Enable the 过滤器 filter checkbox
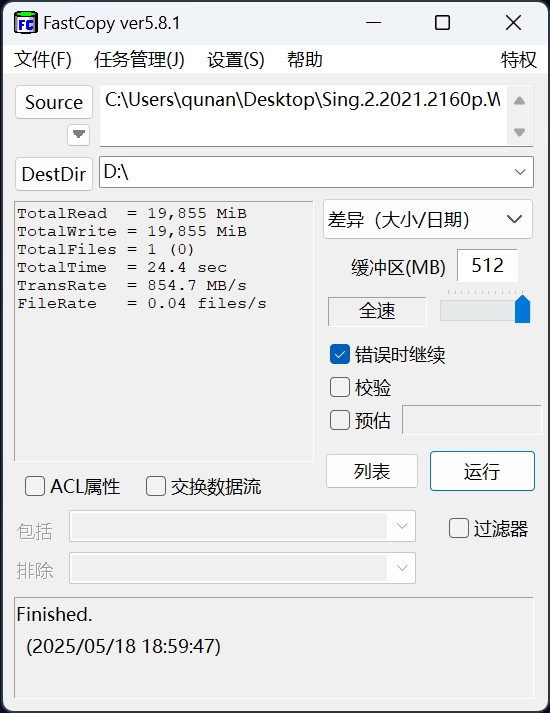 459,528
